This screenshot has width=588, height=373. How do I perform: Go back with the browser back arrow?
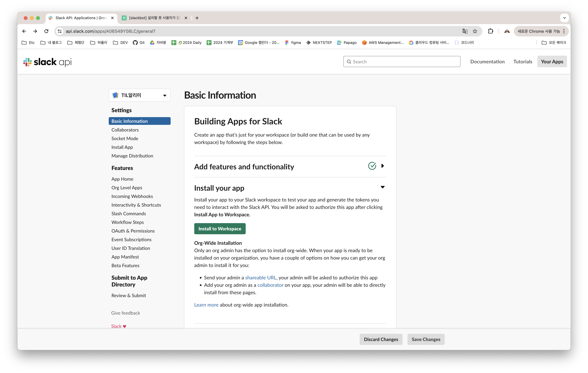(x=24, y=31)
